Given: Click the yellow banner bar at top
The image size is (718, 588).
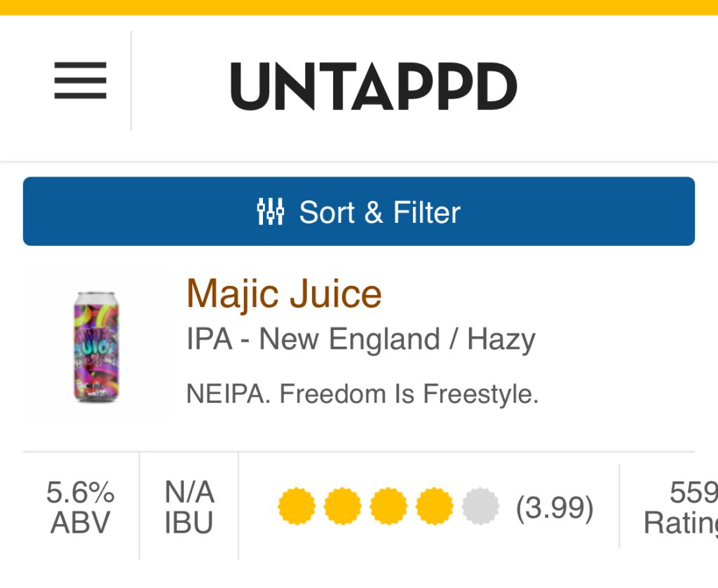Looking at the screenshot, I should tap(359, 7).
